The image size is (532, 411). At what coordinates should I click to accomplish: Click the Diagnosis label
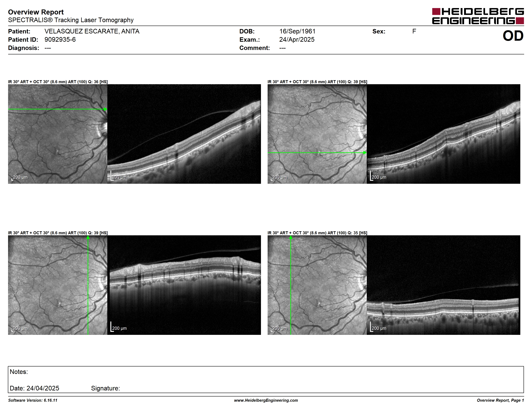[24, 48]
